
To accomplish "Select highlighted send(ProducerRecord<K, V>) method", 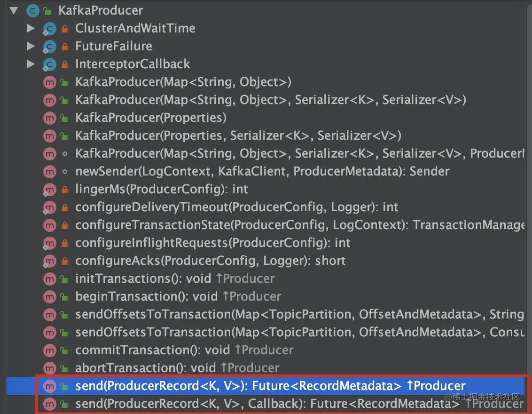I will click(270, 386).
